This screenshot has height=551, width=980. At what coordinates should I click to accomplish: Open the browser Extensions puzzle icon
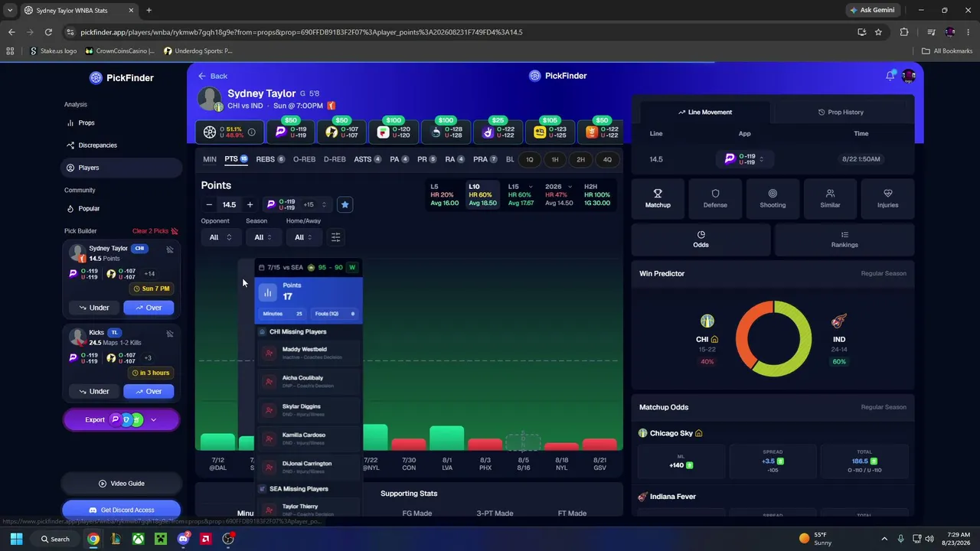[904, 32]
